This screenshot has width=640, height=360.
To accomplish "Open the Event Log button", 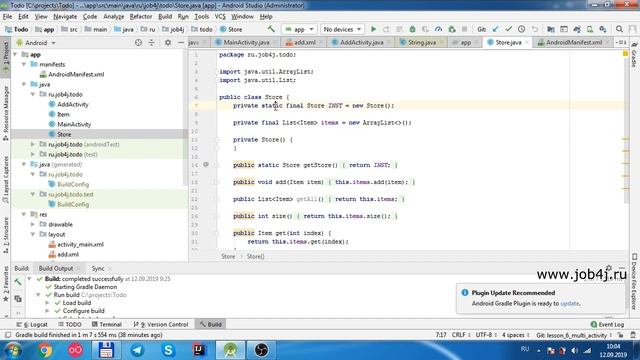I will tap(607, 324).
